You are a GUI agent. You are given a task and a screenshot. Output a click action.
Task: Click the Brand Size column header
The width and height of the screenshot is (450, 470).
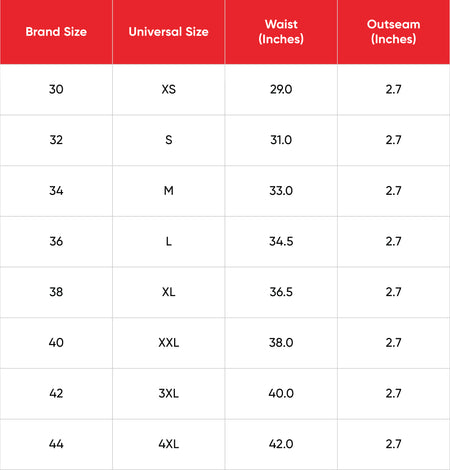(56, 32)
